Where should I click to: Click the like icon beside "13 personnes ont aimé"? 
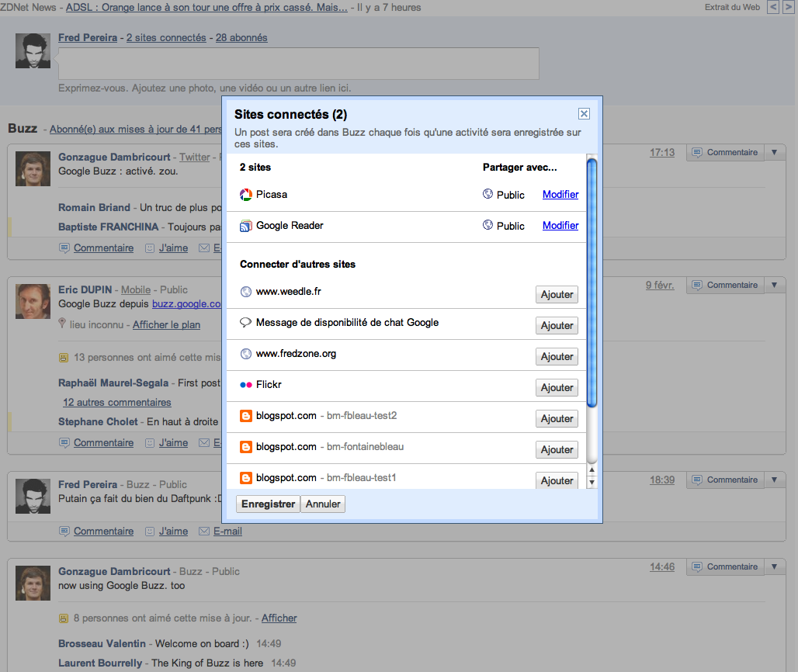click(x=64, y=358)
